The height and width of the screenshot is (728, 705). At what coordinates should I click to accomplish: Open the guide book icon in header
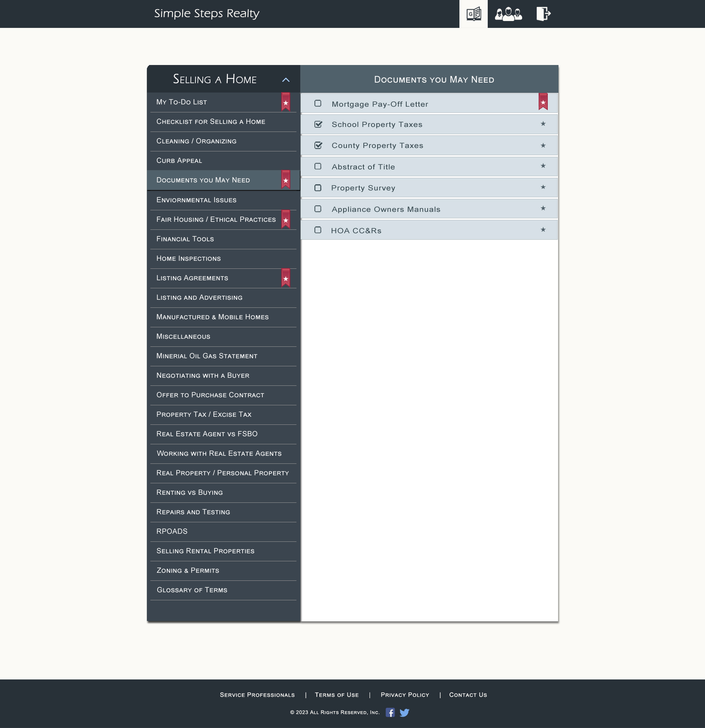(473, 14)
